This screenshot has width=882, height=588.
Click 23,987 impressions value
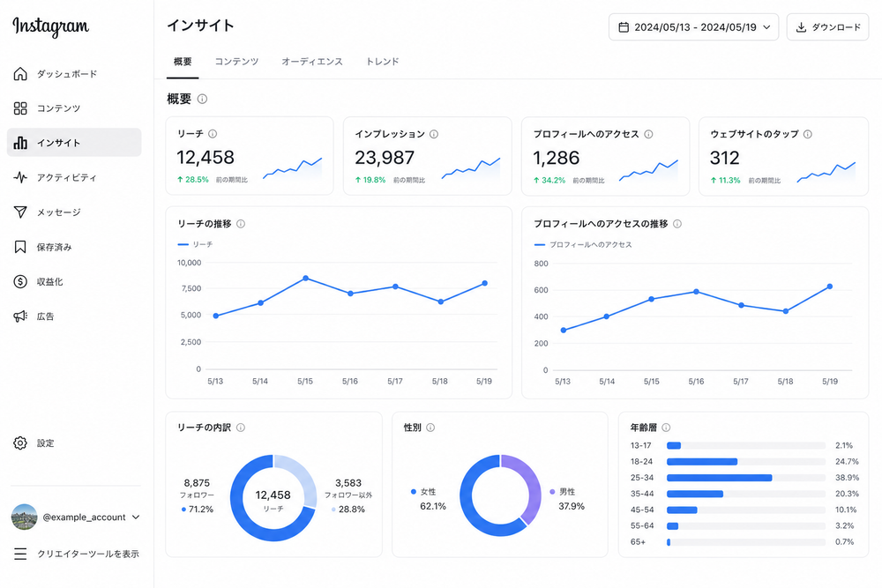coord(385,158)
